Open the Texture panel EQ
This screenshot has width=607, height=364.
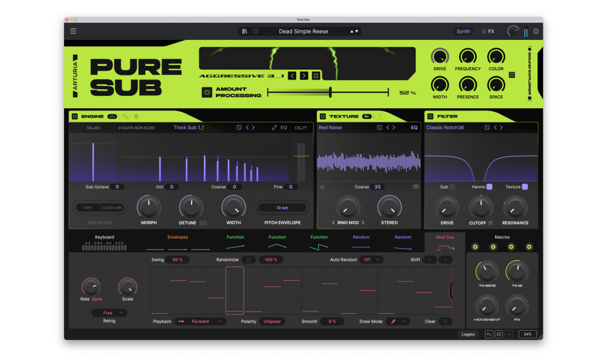point(414,128)
